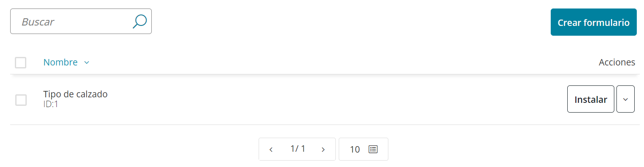
Task: Click the number 10 in the pagination box
Action: (355, 149)
